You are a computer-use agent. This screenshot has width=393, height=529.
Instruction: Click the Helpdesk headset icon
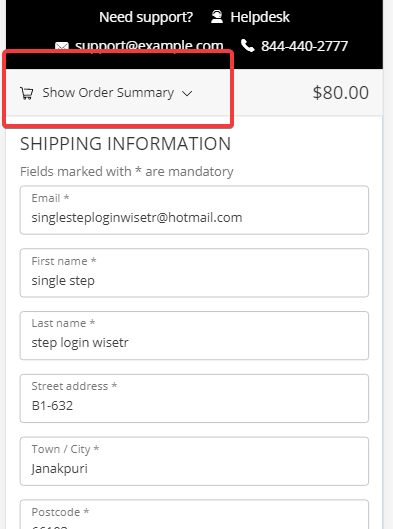[x=217, y=17]
